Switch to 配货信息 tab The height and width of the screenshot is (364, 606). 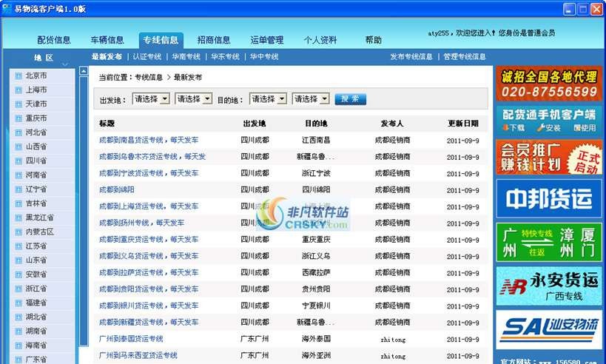(x=54, y=40)
